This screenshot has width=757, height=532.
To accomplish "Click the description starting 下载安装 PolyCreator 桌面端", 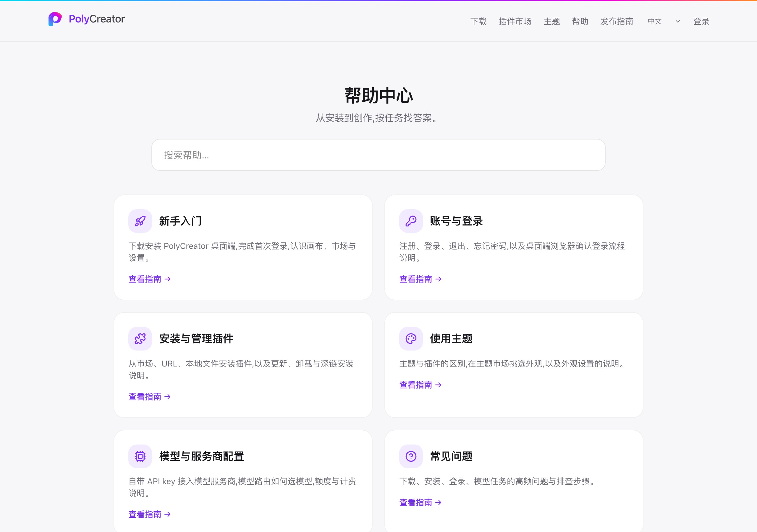I will coord(242,252).
